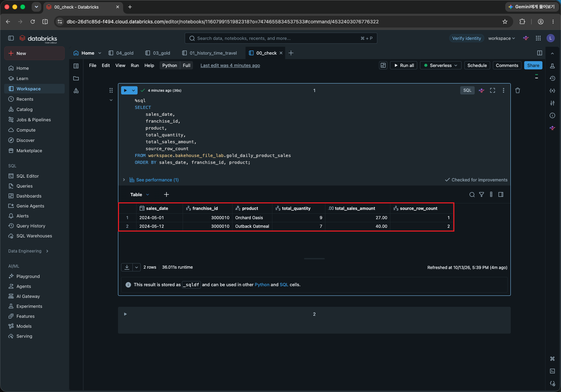
Task: Expand Data Engineering section
Action: [28, 251]
